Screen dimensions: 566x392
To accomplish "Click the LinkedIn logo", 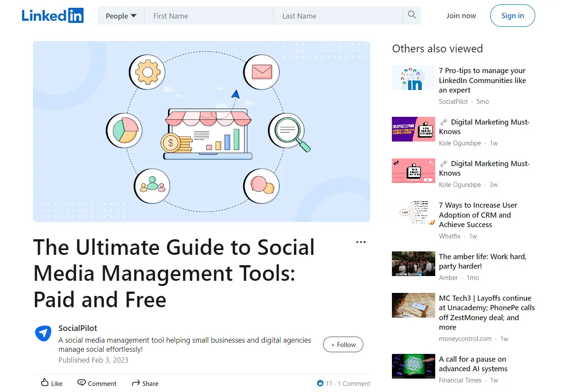I will click(52, 16).
